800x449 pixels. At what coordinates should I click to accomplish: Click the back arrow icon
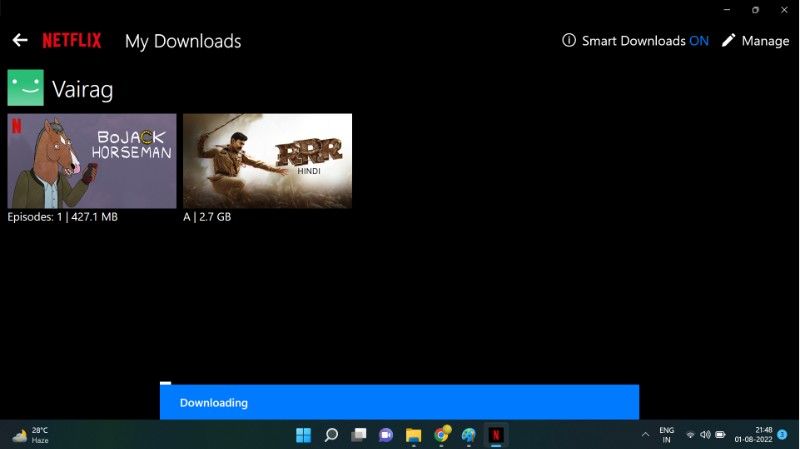pyautogui.click(x=19, y=41)
